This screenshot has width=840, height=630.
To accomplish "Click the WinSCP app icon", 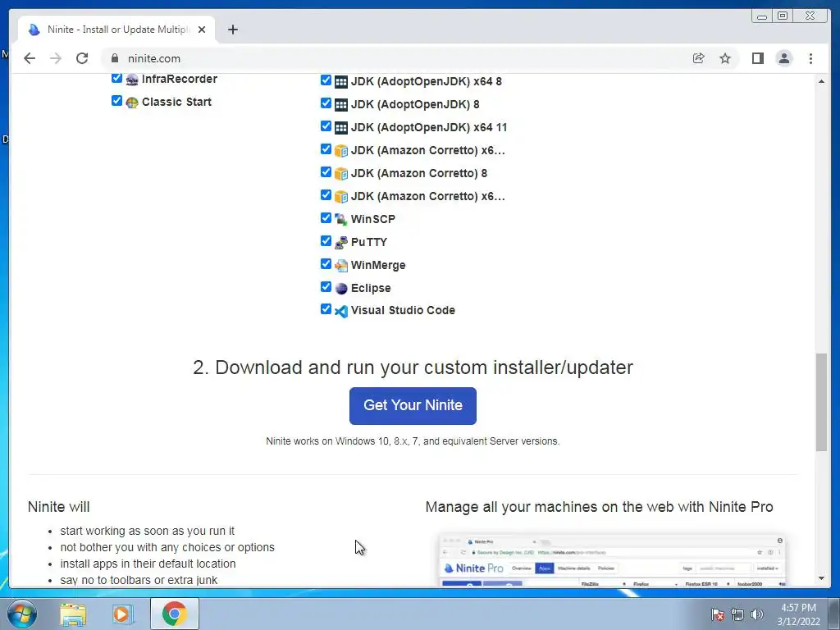I will coord(341,220).
